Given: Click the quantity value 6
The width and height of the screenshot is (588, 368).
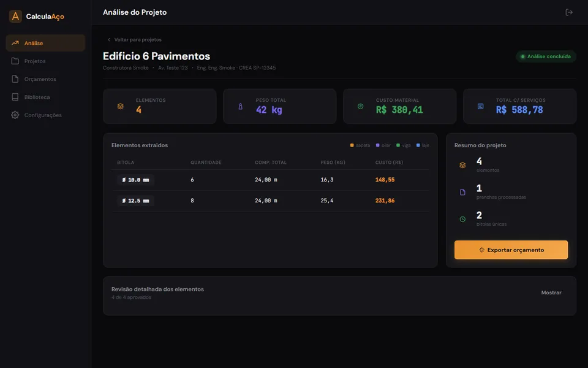Looking at the screenshot, I should coord(192,180).
